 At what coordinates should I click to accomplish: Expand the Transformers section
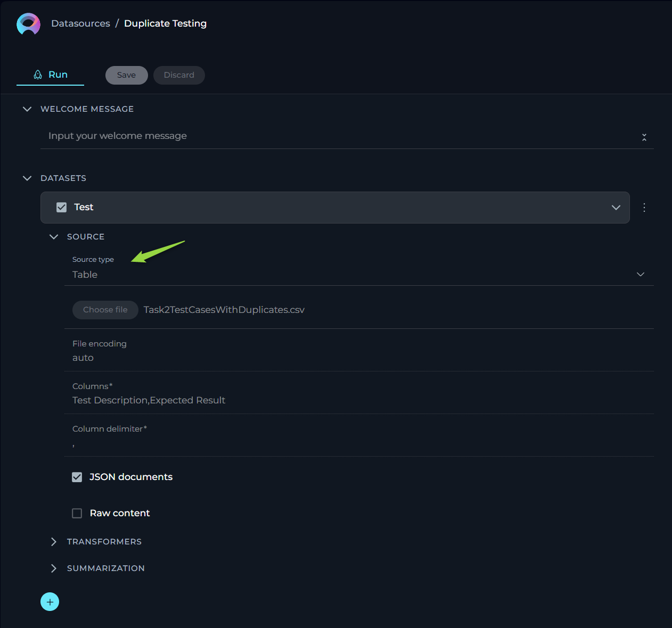[x=54, y=542]
